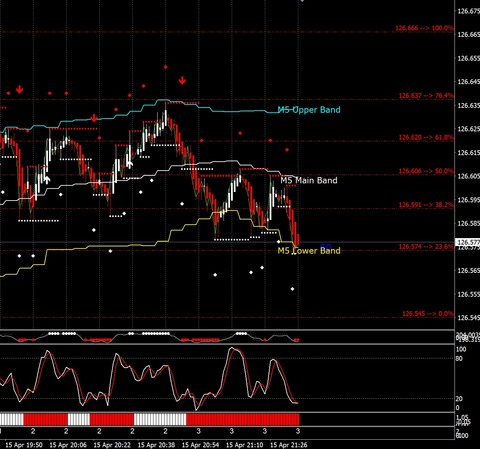Click 126.675 on the price scale
The height and width of the screenshot is (449, 480).
(x=468, y=11)
